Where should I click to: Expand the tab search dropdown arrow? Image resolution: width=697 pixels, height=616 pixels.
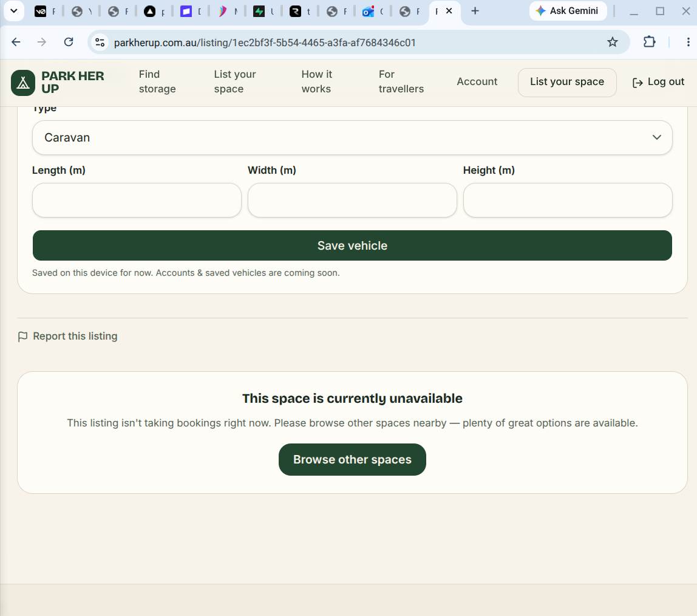[x=14, y=11]
